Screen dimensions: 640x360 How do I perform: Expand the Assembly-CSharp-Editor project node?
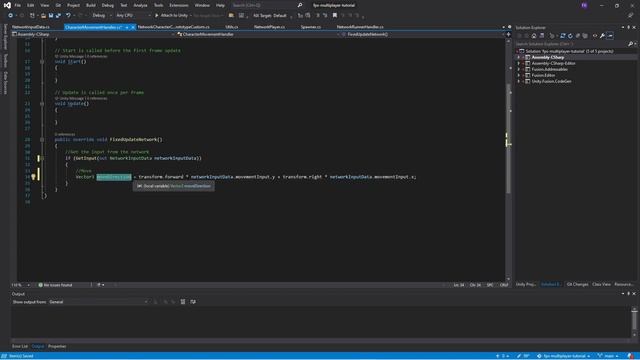(x=519, y=63)
